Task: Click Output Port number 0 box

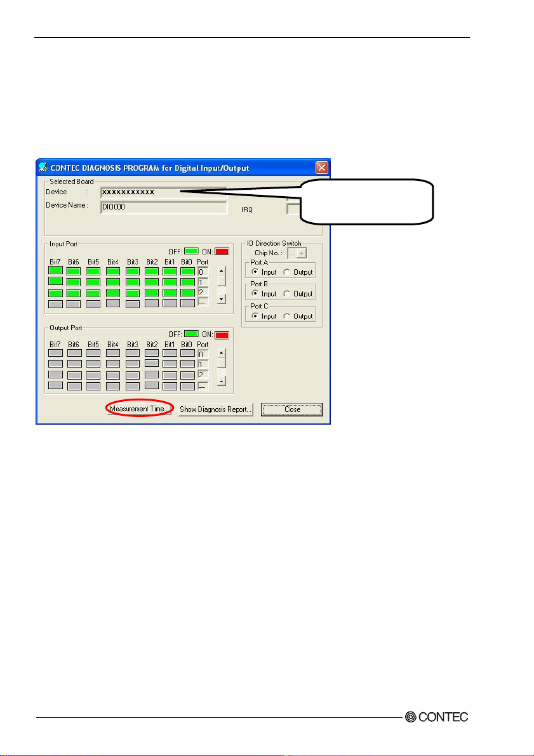Action: [x=203, y=354]
